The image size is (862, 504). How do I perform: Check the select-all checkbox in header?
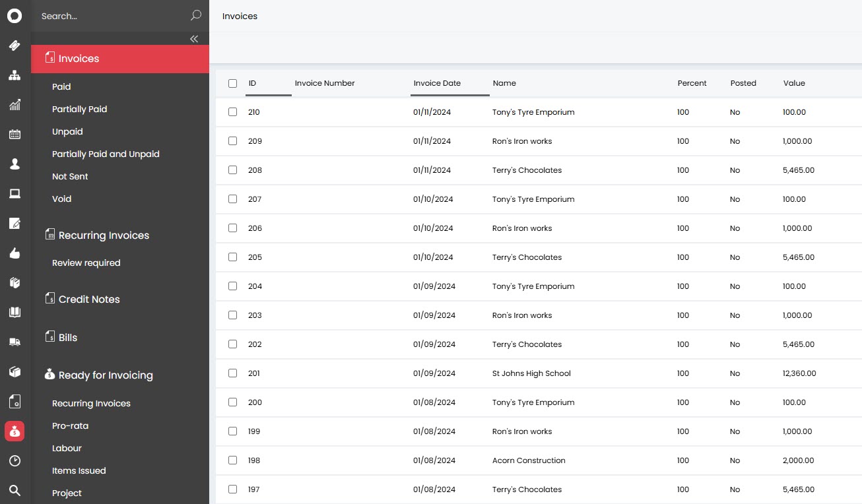coord(232,83)
